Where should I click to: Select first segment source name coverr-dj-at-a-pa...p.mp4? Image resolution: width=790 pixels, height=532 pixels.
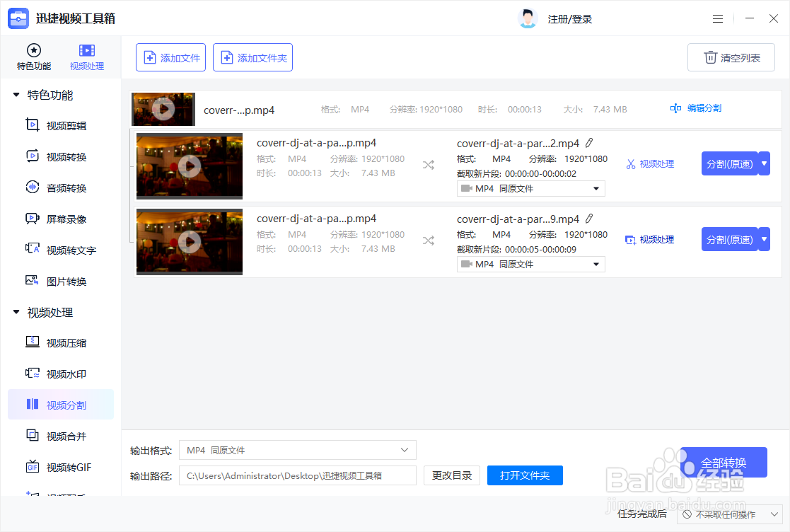316,143
